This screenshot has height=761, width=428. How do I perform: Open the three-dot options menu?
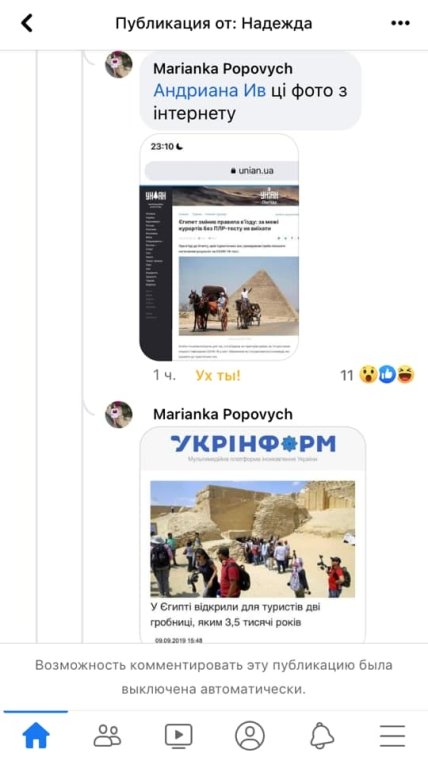[x=400, y=23]
